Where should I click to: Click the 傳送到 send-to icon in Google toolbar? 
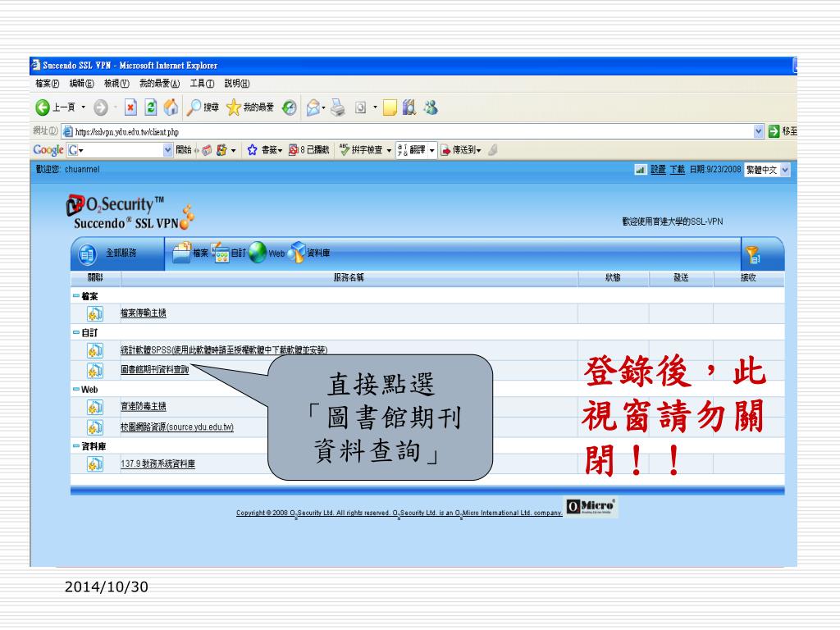click(445, 150)
